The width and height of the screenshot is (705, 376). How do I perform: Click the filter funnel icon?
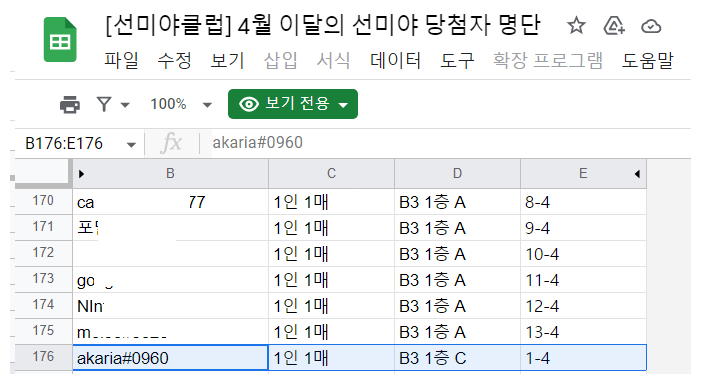point(104,104)
